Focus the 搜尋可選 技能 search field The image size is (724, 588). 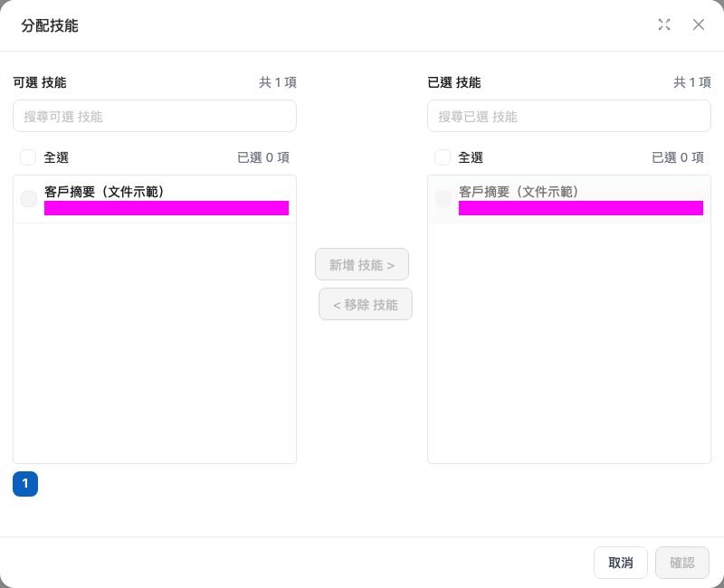coord(155,117)
